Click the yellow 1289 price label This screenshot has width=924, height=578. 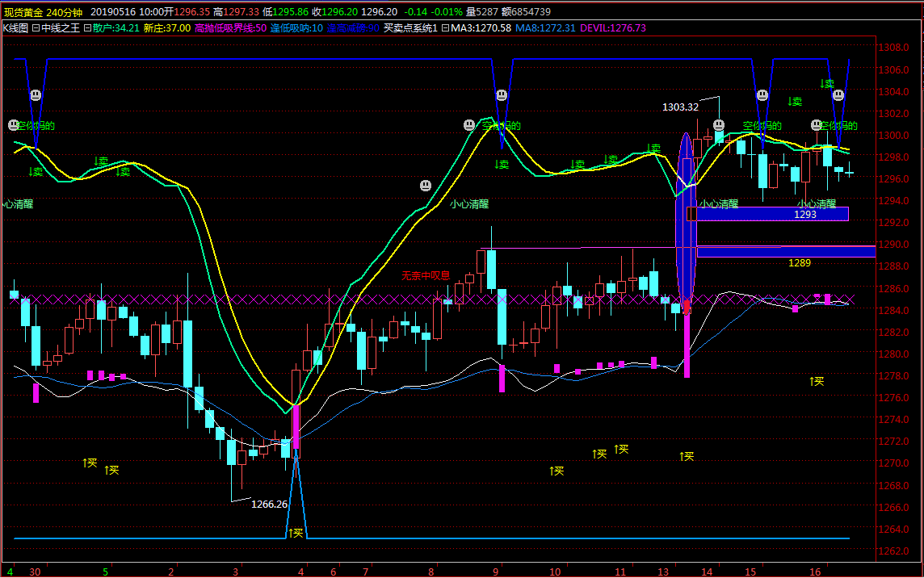800,263
